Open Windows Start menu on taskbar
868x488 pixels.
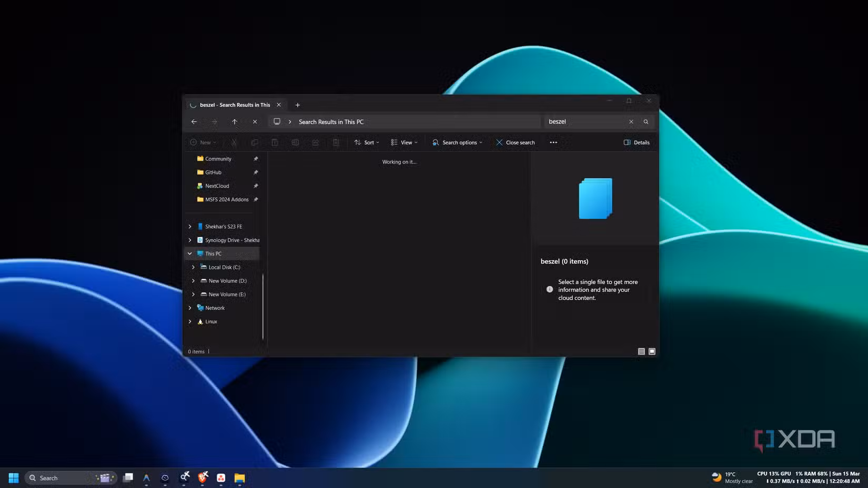point(14,477)
